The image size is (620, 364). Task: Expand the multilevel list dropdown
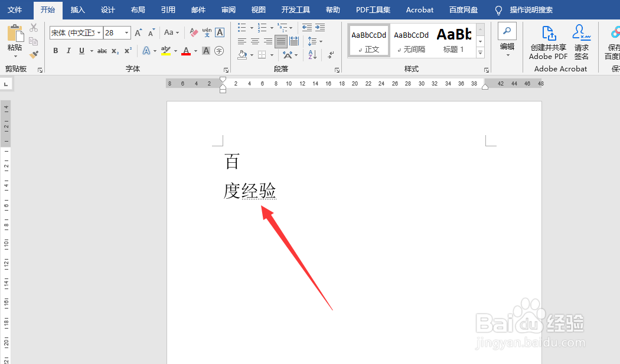(291, 28)
